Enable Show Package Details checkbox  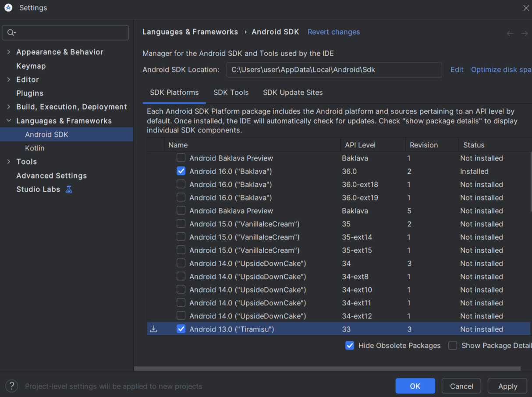pyautogui.click(x=453, y=346)
